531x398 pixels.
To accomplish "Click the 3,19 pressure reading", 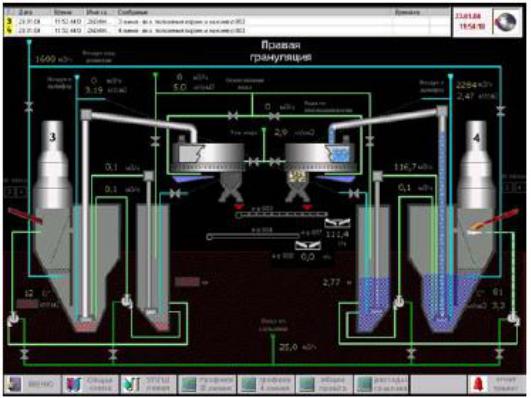I will pyautogui.click(x=93, y=90).
